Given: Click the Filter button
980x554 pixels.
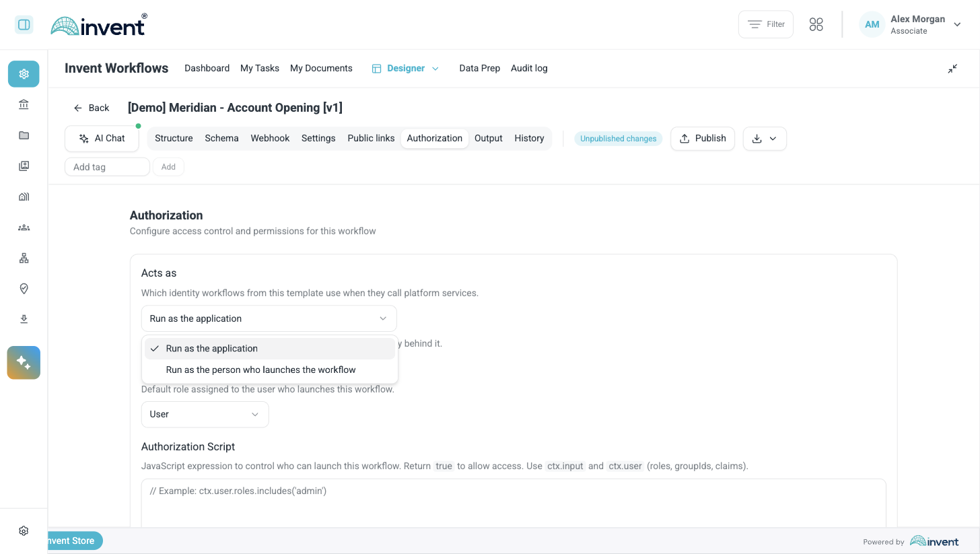Looking at the screenshot, I should 766,24.
